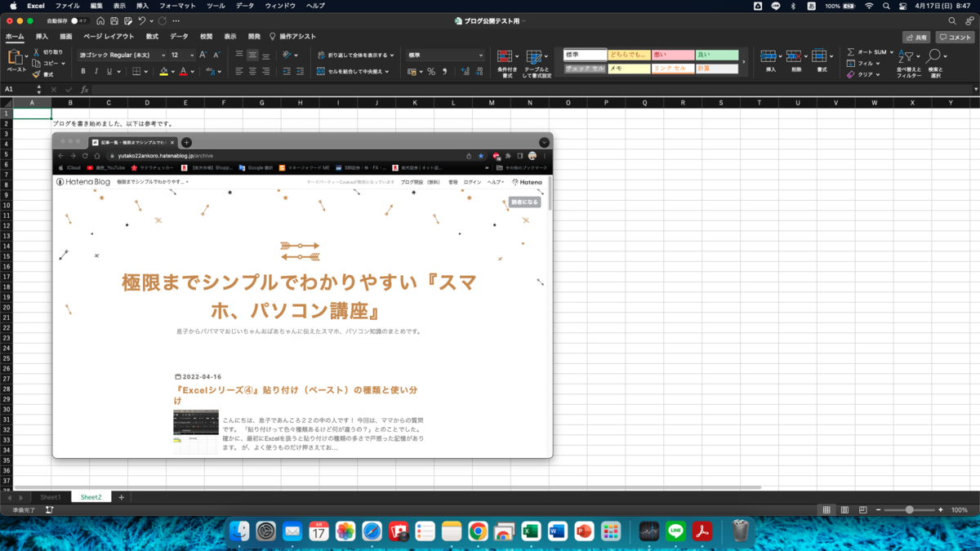Select the AutoSum (オート SUM) icon
This screenshot has height=551, width=980.
point(850,52)
